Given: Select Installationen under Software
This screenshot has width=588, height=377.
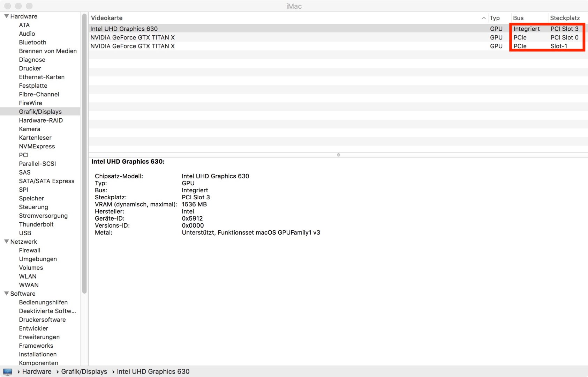Looking at the screenshot, I should (x=38, y=354).
